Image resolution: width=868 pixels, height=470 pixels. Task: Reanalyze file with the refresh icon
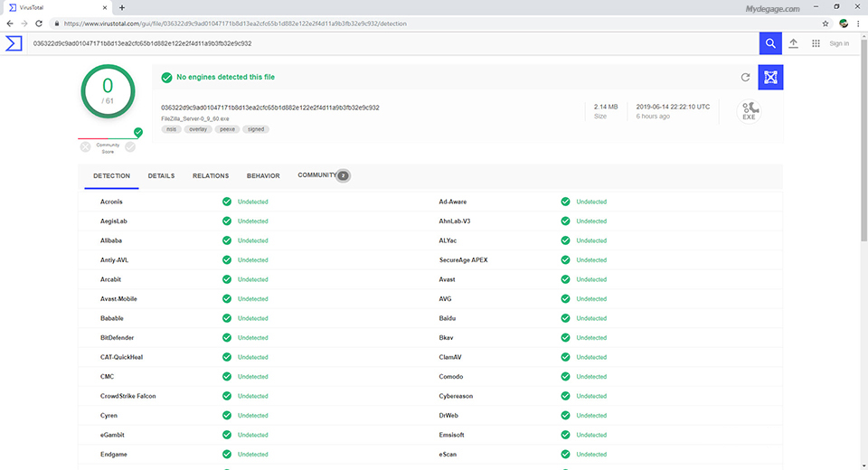coord(745,78)
